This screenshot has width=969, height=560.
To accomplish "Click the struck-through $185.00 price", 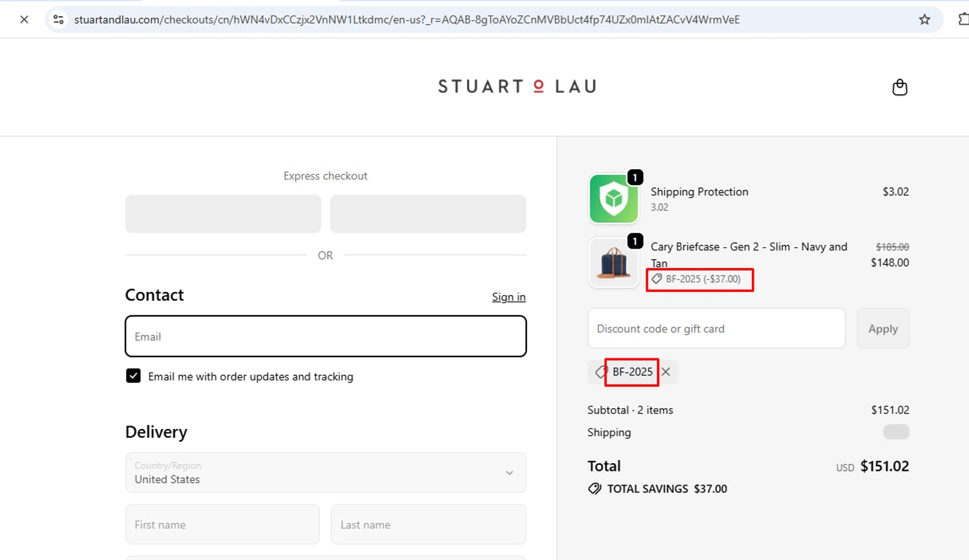I will (892, 247).
